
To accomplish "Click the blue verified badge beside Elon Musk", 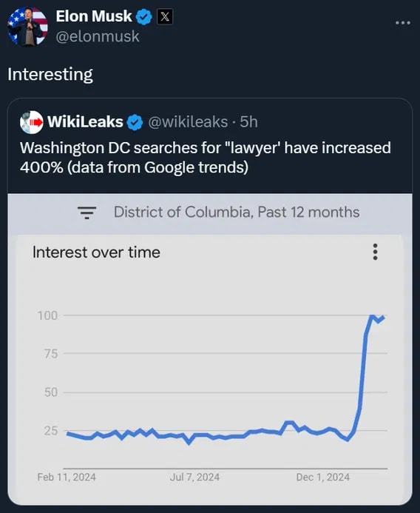I will click(x=143, y=17).
